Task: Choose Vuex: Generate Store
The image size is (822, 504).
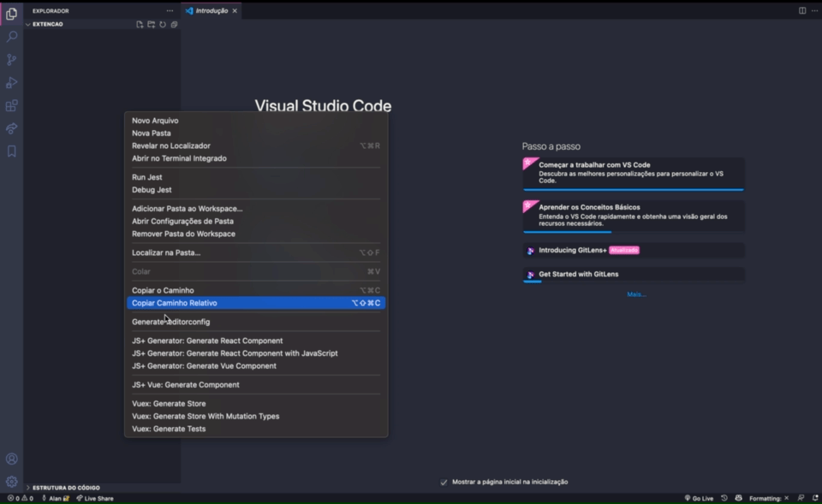Action: coord(256,403)
